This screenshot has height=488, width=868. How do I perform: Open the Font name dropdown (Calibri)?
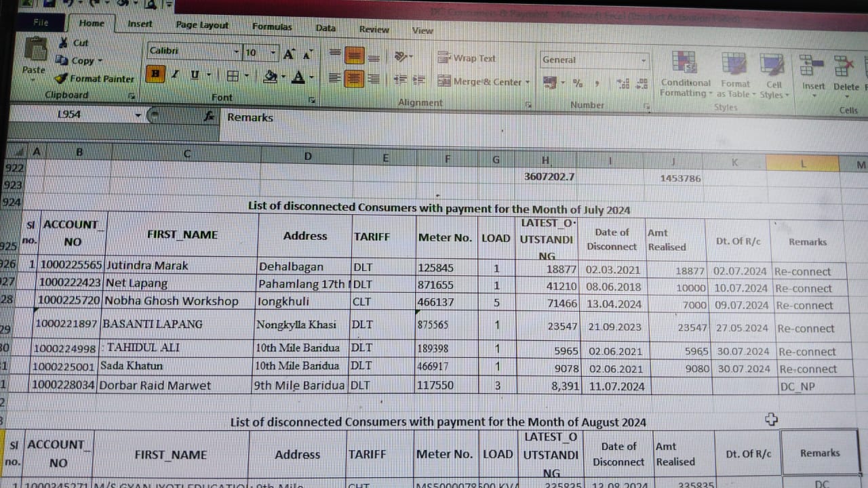[237, 52]
